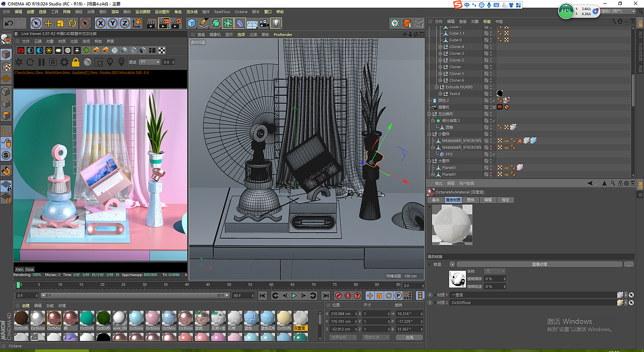This screenshot has height=352, width=644.
Task: Toggle the green enable checkmark for FFD
Action: click(494, 154)
